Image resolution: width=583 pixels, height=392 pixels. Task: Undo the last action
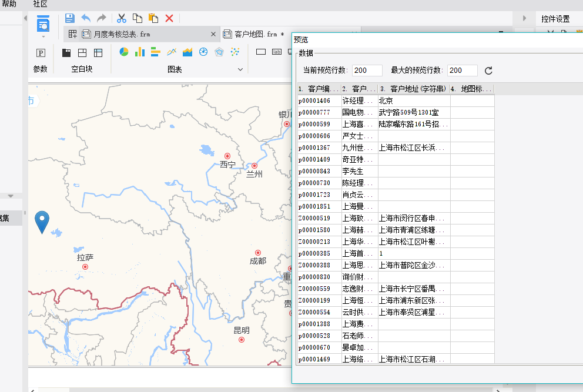pos(86,18)
